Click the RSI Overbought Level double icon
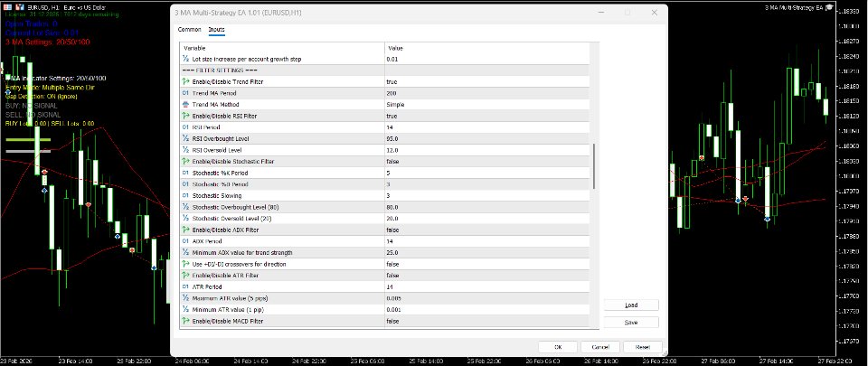The width and height of the screenshot is (868, 366). [x=185, y=139]
